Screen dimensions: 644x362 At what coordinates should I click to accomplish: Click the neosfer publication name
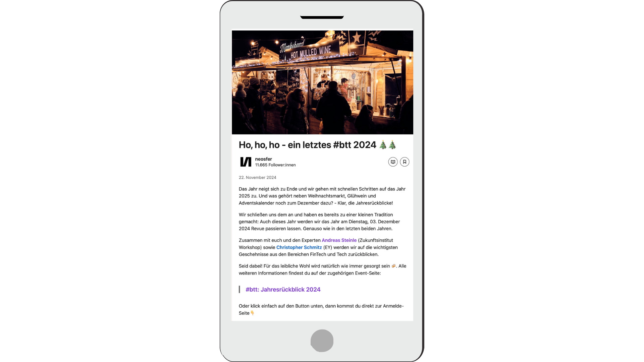pyautogui.click(x=263, y=159)
